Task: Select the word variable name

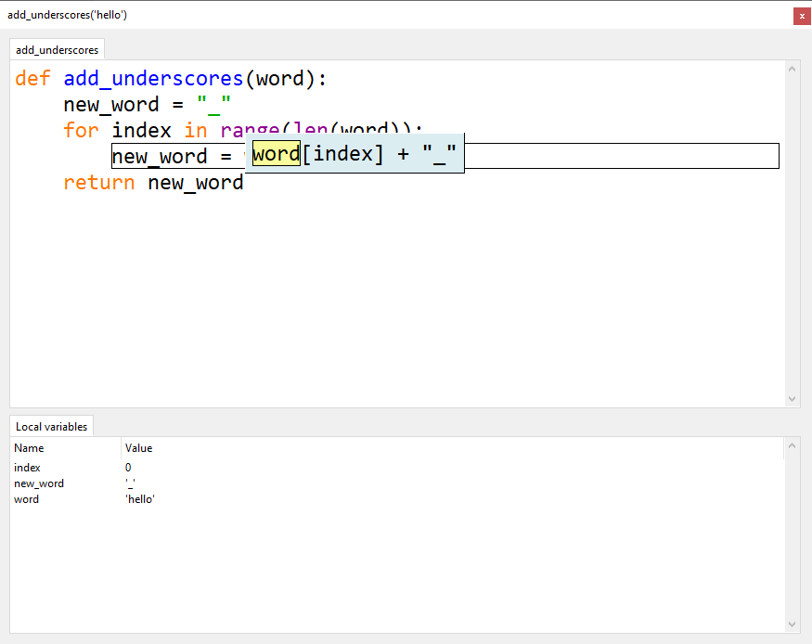Action: pos(26,499)
